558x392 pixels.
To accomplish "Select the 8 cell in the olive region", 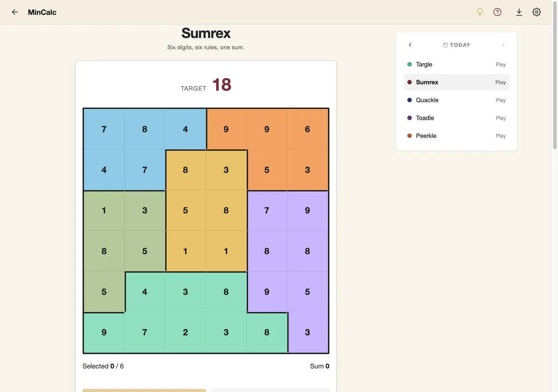I will 104,251.
